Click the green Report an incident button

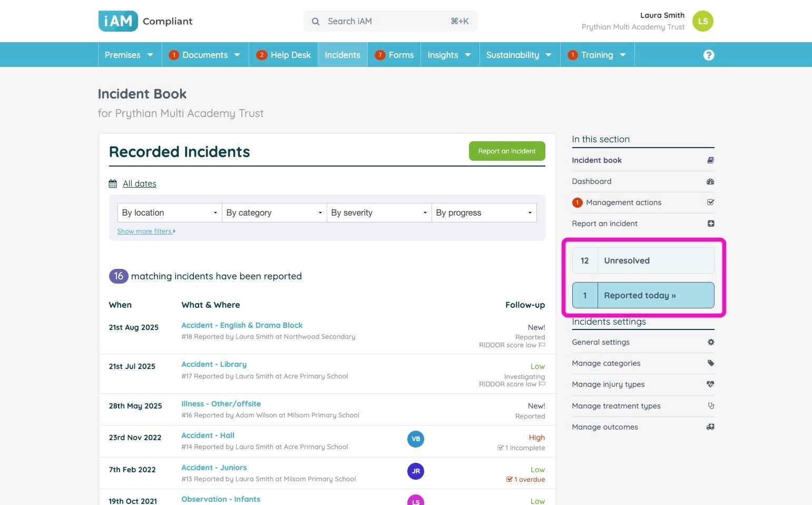[507, 151]
